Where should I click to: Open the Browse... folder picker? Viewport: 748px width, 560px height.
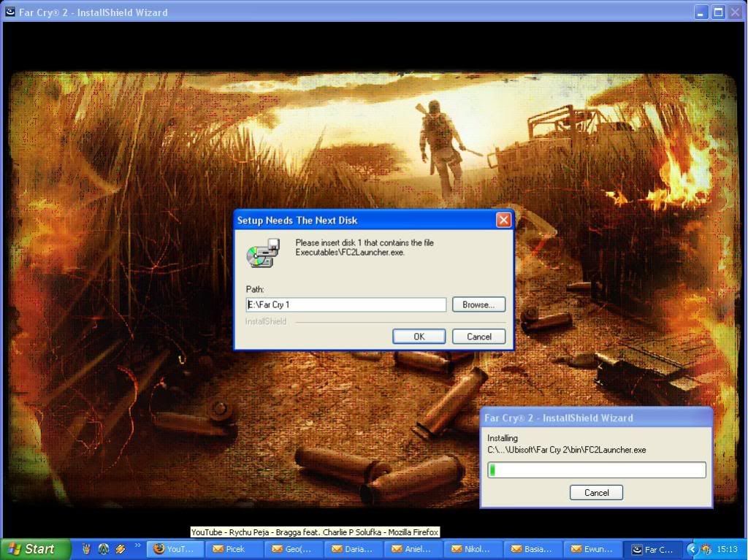point(478,304)
